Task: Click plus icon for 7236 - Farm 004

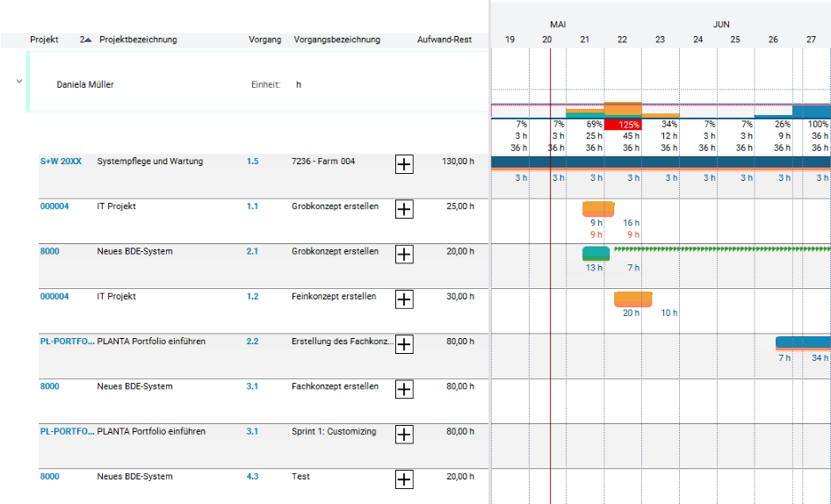Action: click(x=404, y=164)
